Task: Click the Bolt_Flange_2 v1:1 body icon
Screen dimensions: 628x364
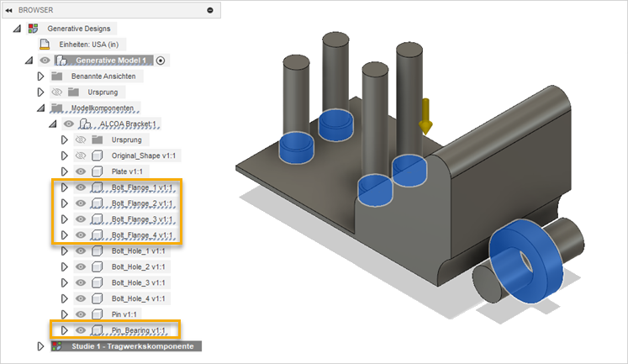Action: [97, 203]
